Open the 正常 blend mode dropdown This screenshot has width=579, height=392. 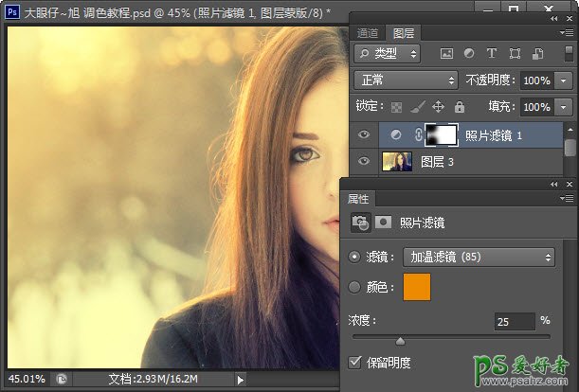406,80
